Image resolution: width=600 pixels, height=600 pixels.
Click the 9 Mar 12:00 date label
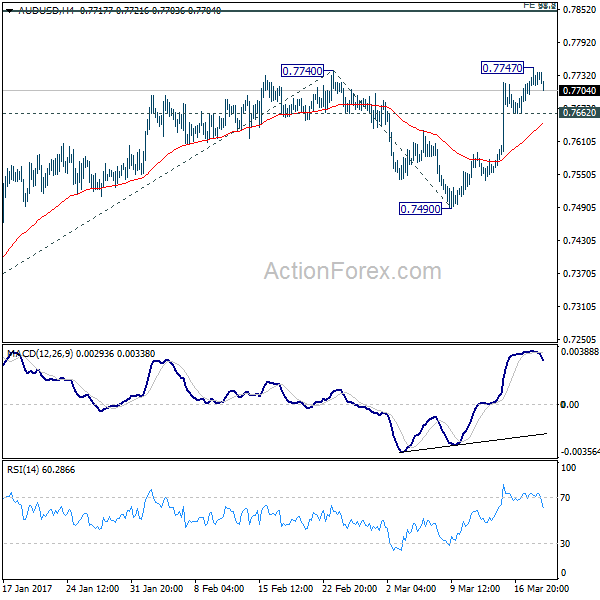pyautogui.click(x=475, y=588)
